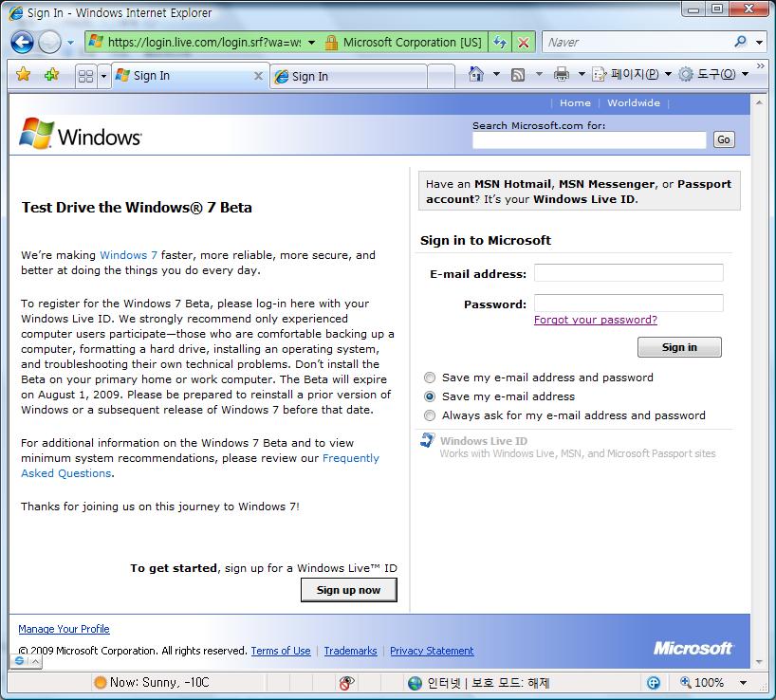
Task: Open the Frequently Asked Questions link
Action: pos(200,466)
